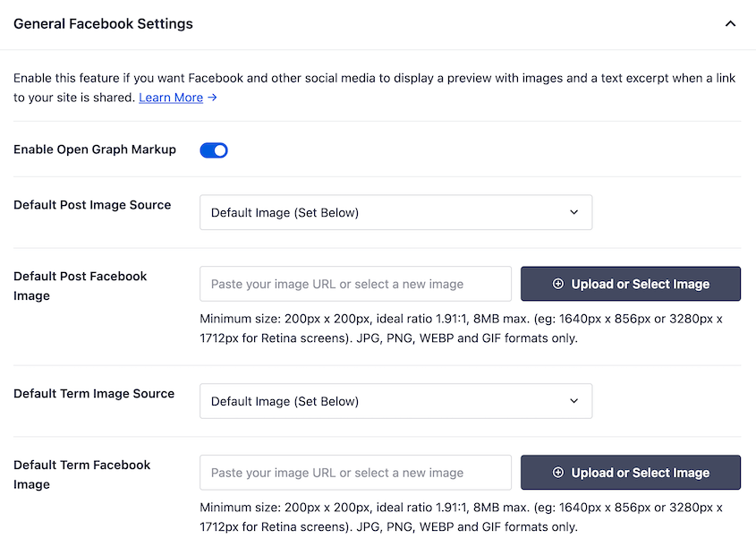The height and width of the screenshot is (547, 756).
Task: Select the Enable Open Graph Markup label
Action: [x=95, y=150]
